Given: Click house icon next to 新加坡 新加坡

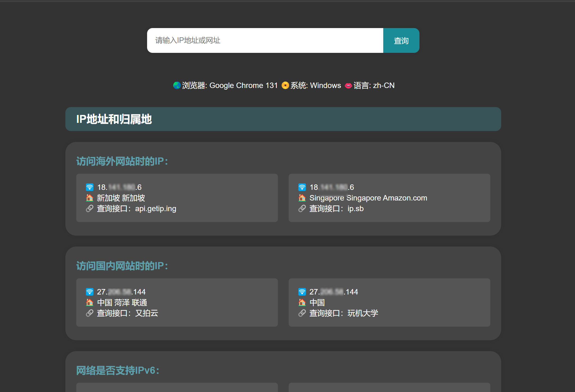Looking at the screenshot, I should (90, 198).
